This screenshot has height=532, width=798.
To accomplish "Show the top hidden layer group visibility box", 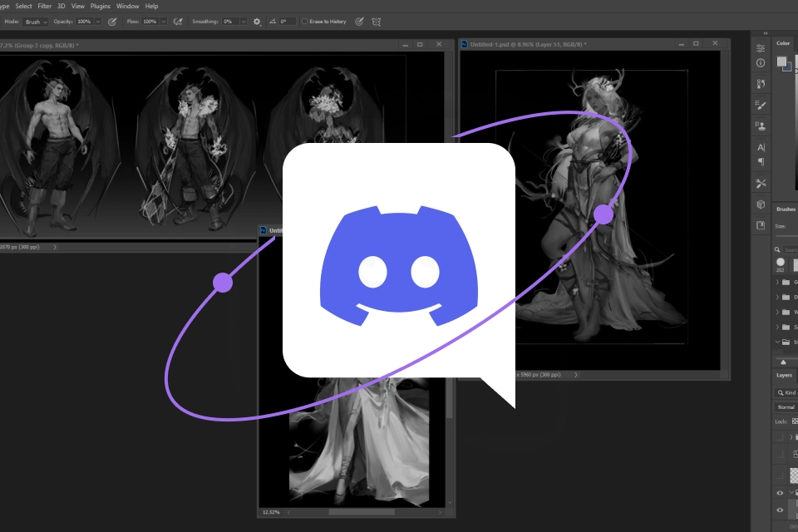I will click(x=780, y=436).
